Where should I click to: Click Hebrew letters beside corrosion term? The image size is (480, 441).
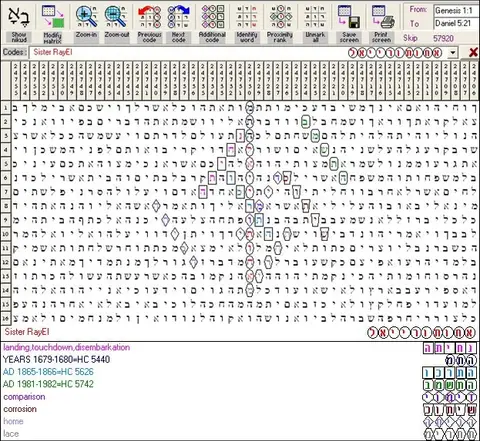(450, 409)
